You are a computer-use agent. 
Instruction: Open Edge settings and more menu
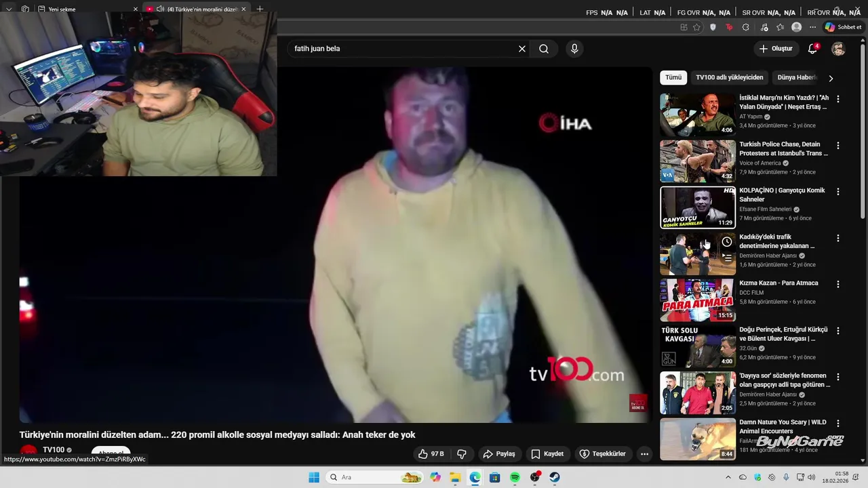tap(812, 27)
